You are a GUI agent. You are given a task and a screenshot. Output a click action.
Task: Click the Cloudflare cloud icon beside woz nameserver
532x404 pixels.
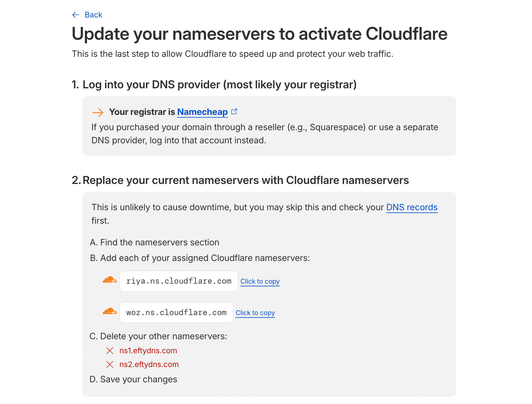point(109,312)
